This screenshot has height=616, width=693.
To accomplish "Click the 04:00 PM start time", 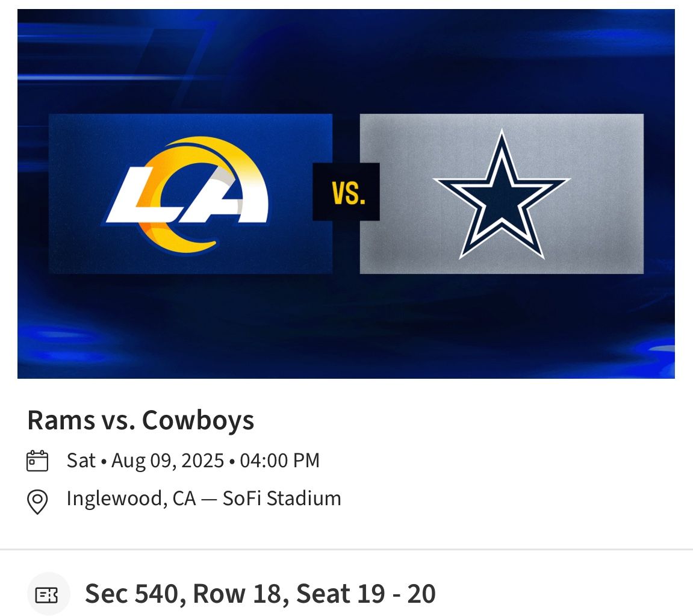I will 280,461.
